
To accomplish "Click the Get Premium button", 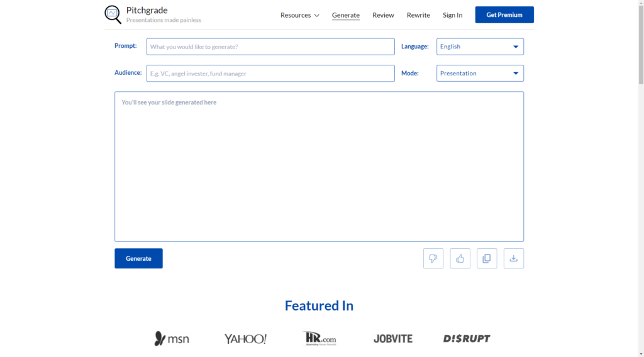I will pos(504,15).
